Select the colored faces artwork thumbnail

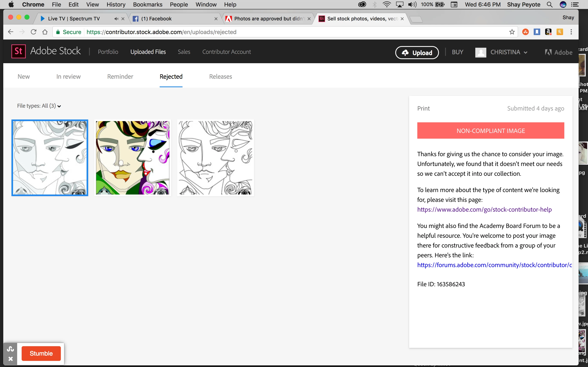pos(133,158)
